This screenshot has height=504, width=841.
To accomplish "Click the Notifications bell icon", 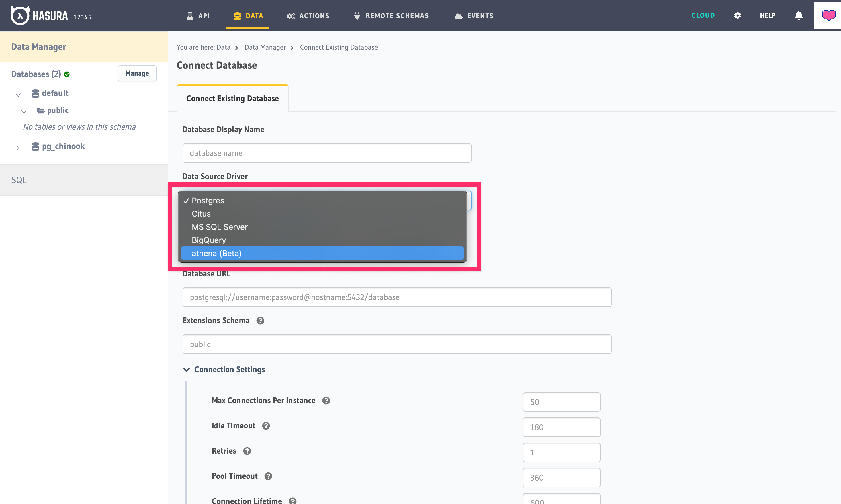I will 799,15.
